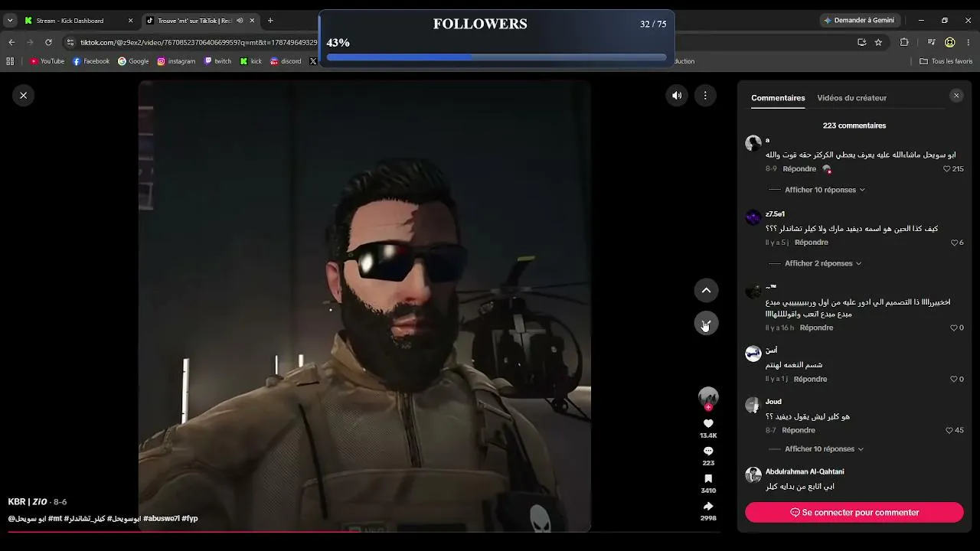Click Se connecter pour commenter button

(x=854, y=513)
